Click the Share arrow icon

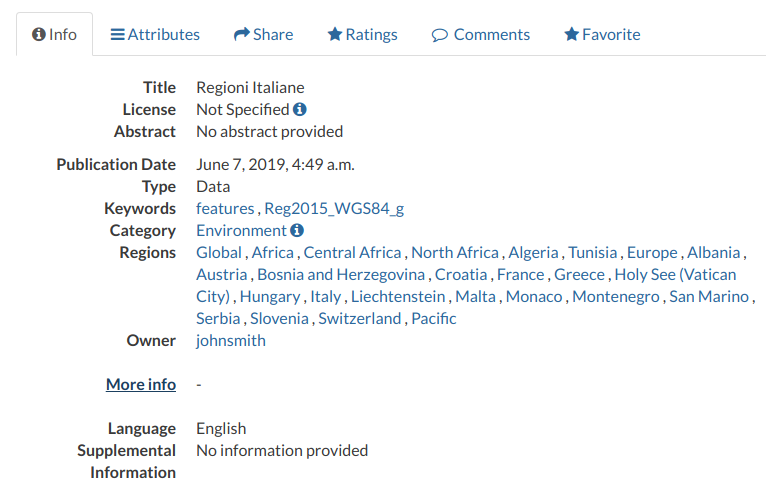(242, 34)
